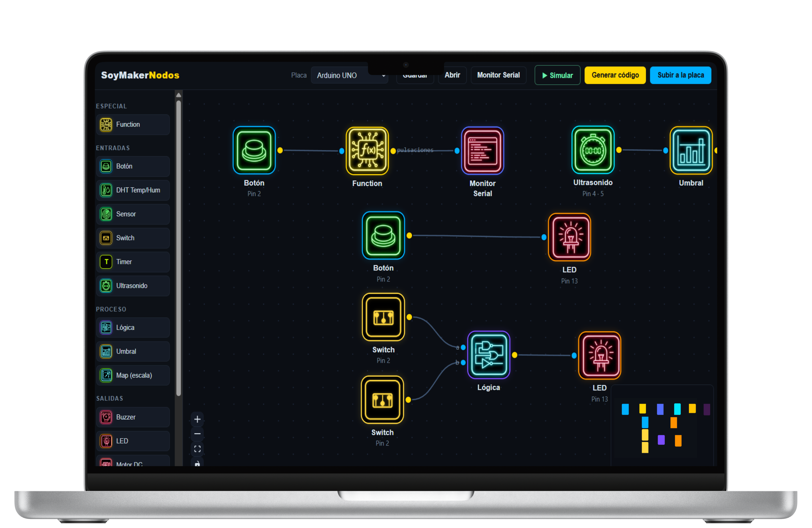This screenshot has height=528, width=812.
Task: Select Switch in the Entradas palette
Action: 133,238
